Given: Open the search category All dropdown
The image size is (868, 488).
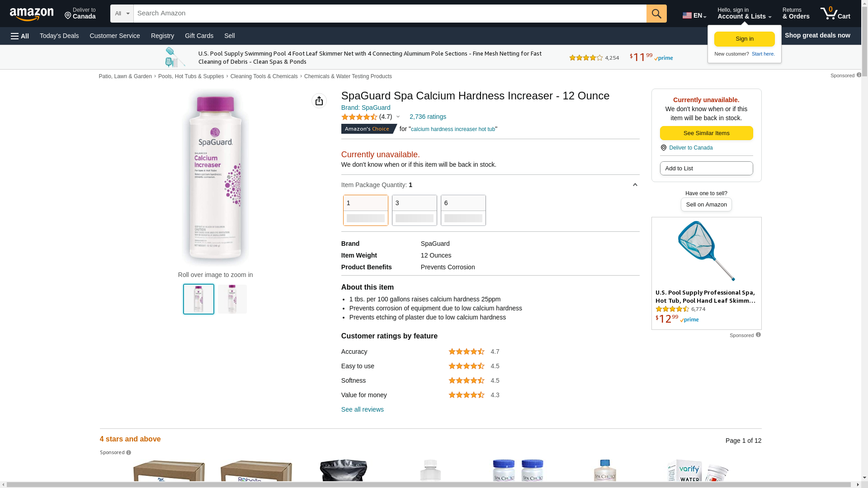Looking at the screenshot, I should (122, 14).
